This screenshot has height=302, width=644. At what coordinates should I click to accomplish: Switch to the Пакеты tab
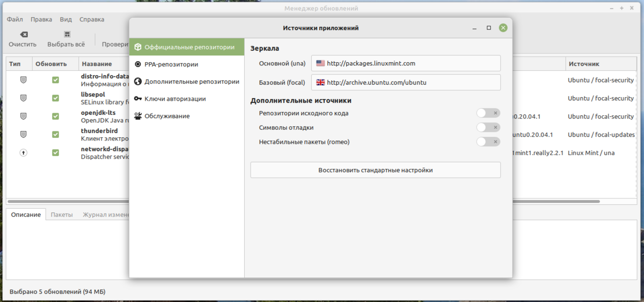coord(62,215)
